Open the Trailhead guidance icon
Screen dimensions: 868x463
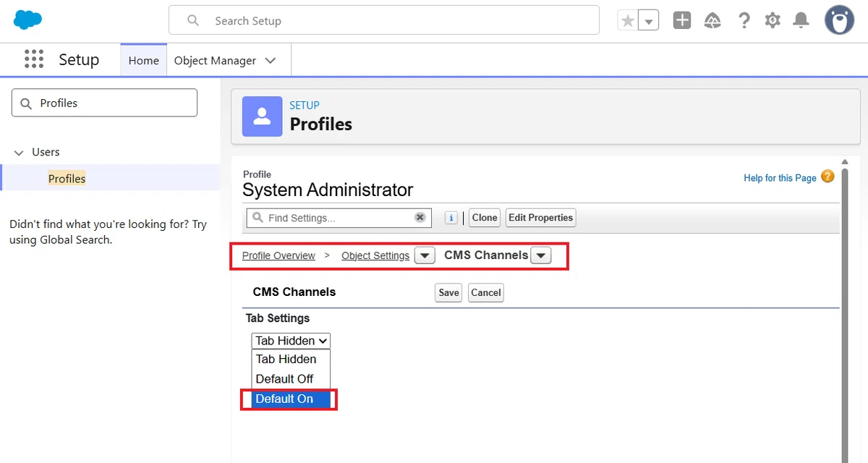712,20
